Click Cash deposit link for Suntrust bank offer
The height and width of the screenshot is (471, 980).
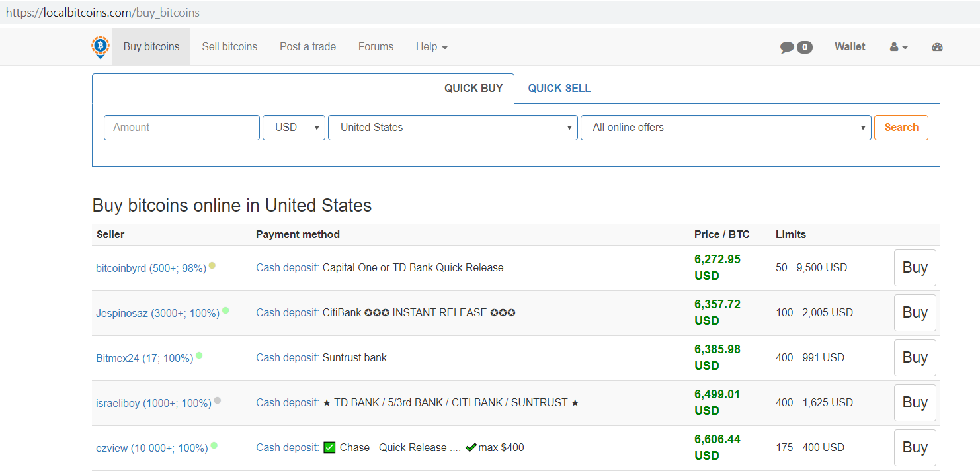[288, 358]
